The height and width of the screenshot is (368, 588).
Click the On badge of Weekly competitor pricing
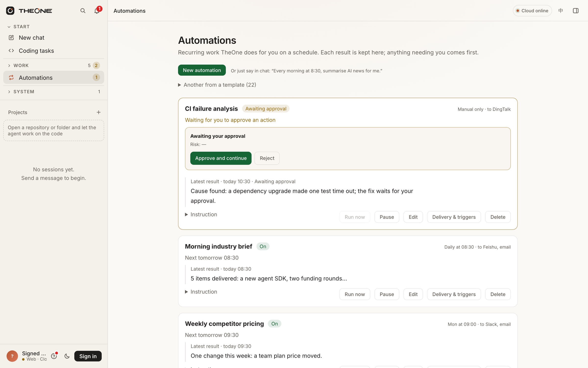click(274, 324)
